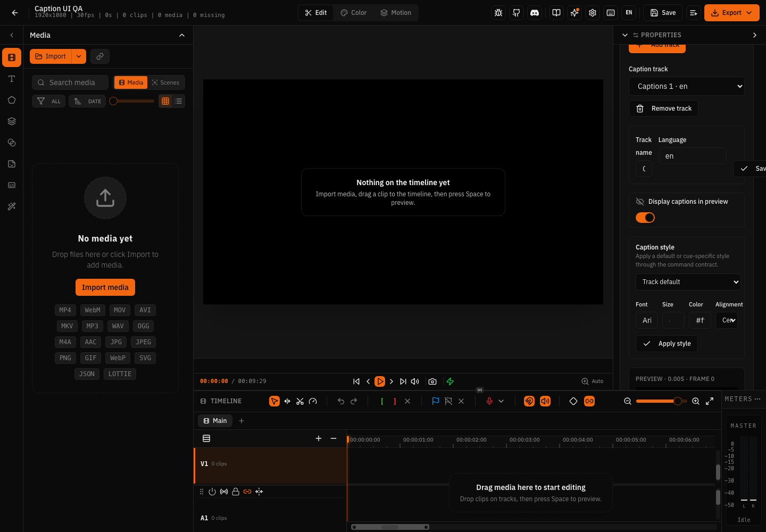Open the captions panel in sidebar

[12, 185]
